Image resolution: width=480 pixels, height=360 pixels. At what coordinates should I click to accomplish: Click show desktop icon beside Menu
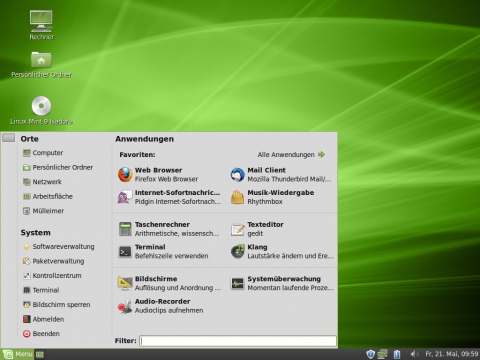40,354
